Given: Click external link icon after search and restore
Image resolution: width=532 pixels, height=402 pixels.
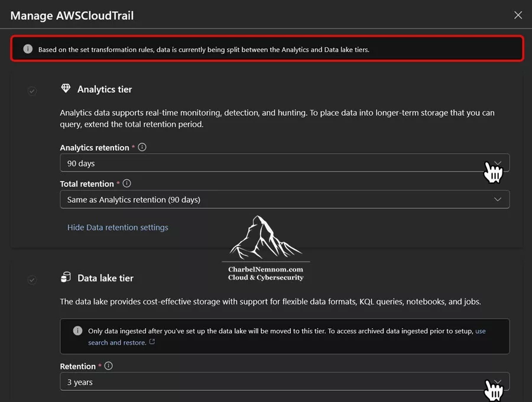Looking at the screenshot, I should [x=152, y=342].
